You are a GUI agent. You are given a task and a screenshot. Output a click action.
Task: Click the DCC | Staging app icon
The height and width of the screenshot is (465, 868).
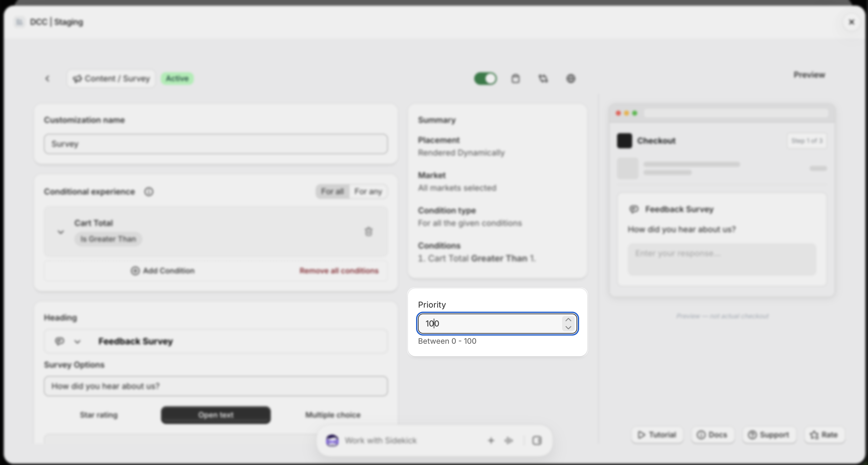[x=19, y=22]
